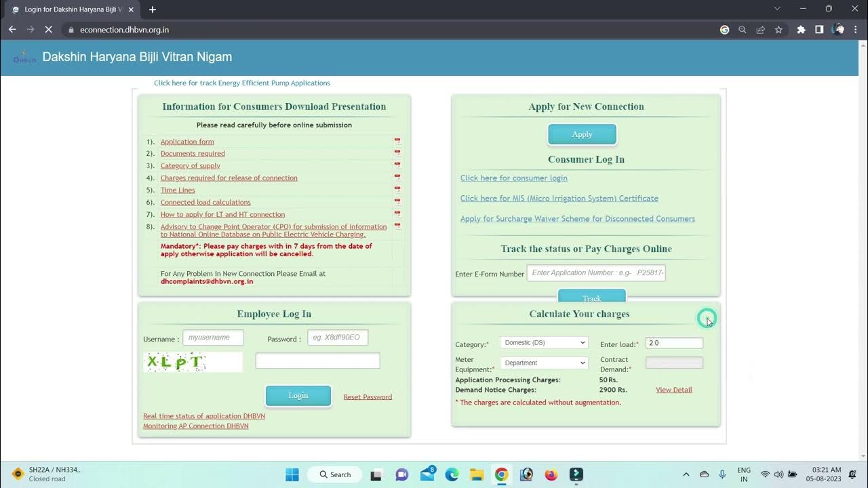Click the zoom magnifier in address bar
868x488 pixels.
point(743,30)
